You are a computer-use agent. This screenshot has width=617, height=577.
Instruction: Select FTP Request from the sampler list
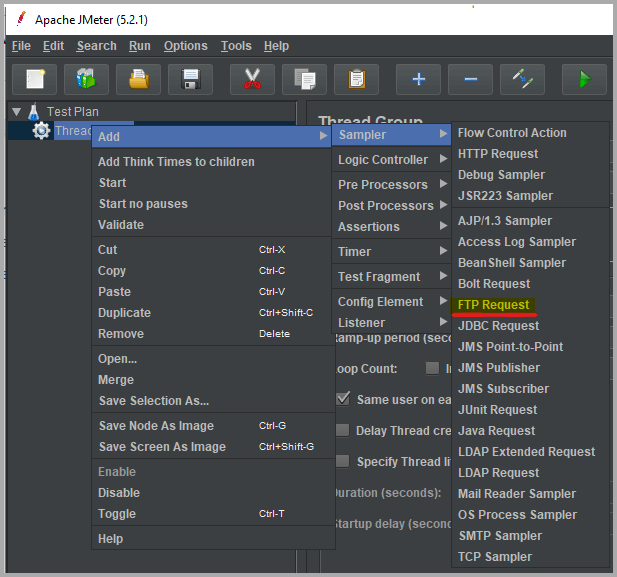pos(493,305)
